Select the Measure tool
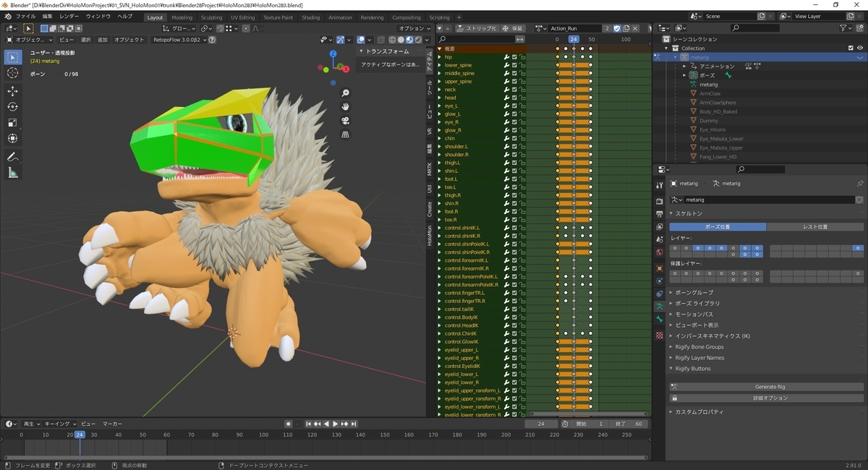The width and height of the screenshot is (868, 470). [x=13, y=173]
